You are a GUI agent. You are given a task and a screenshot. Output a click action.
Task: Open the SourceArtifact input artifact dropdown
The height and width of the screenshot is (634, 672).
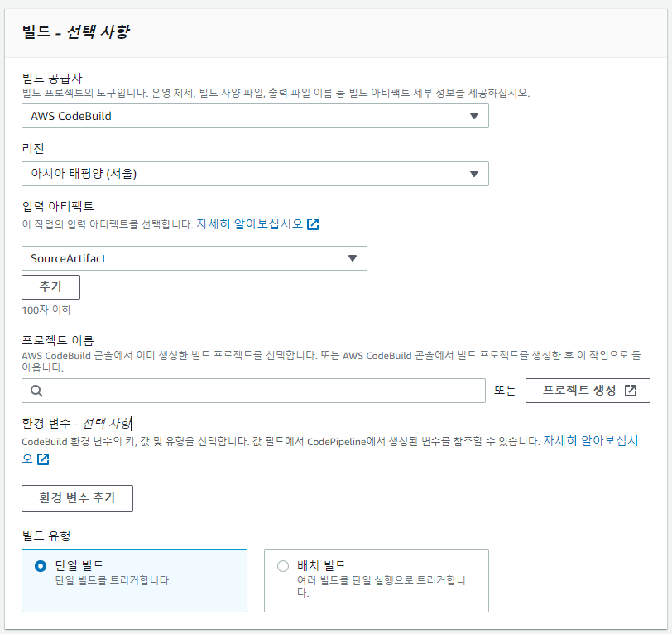pos(194,258)
